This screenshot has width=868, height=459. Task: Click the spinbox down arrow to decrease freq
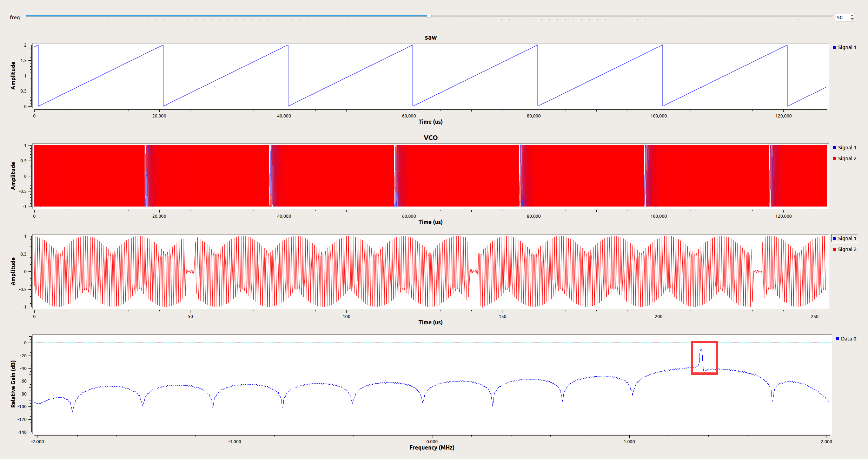tap(853, 19)
